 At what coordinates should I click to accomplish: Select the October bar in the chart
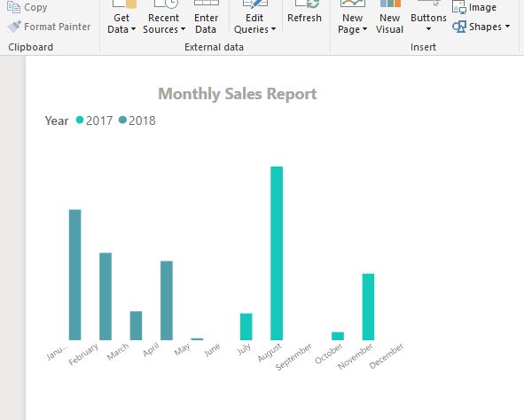coord(338,336)
